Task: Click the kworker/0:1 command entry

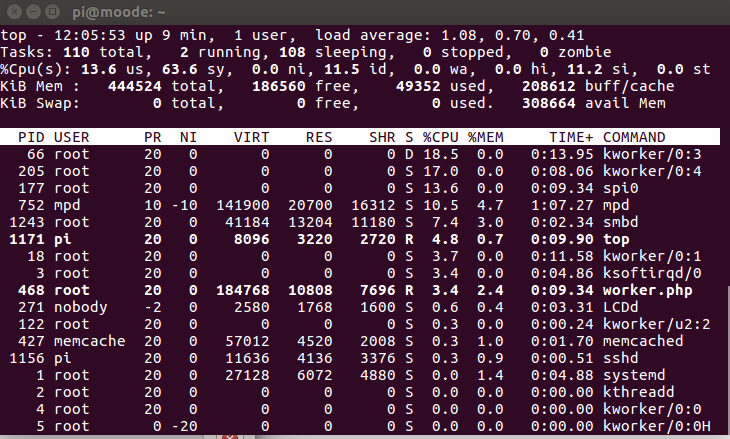Action: (x=652, y=256)
